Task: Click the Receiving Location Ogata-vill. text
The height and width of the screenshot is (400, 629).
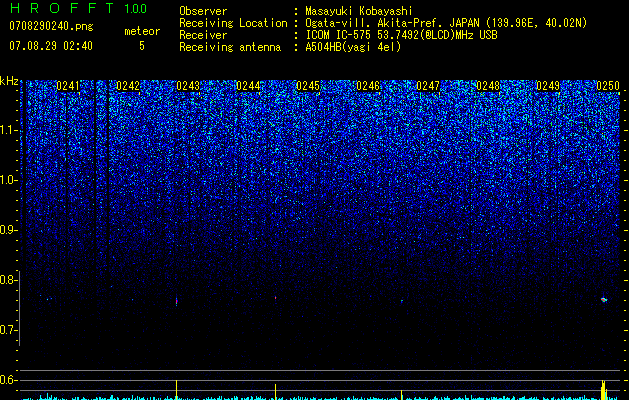Action: (x=446, y=23)
